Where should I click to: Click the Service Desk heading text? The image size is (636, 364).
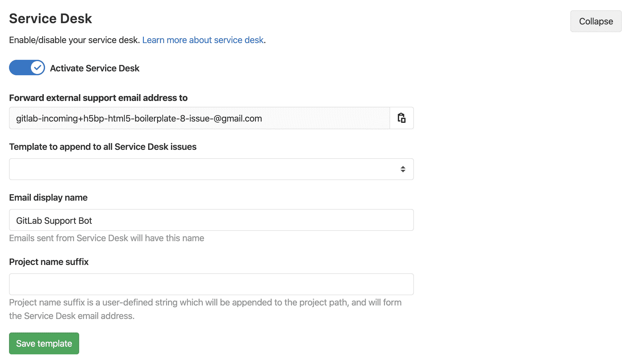point(50,18)
